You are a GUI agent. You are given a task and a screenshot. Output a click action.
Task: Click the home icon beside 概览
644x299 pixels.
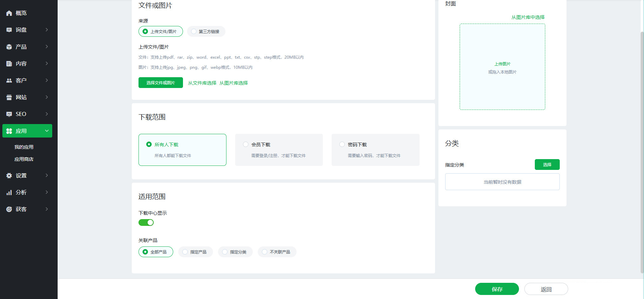(x=9, y=13)
